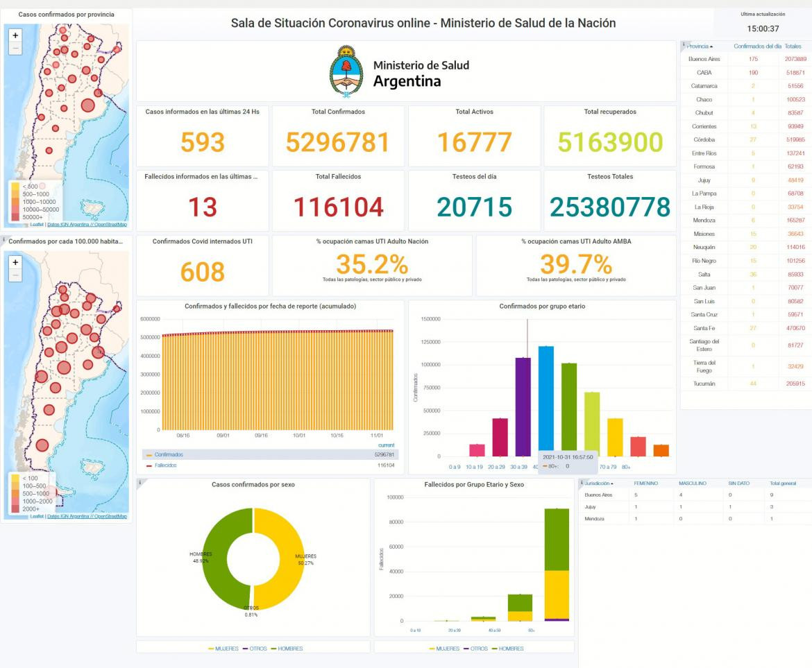812x668 pixels.
Task: Zoom out on the Casos confirmados por provincia map
Action: click(x=15, y=49)
